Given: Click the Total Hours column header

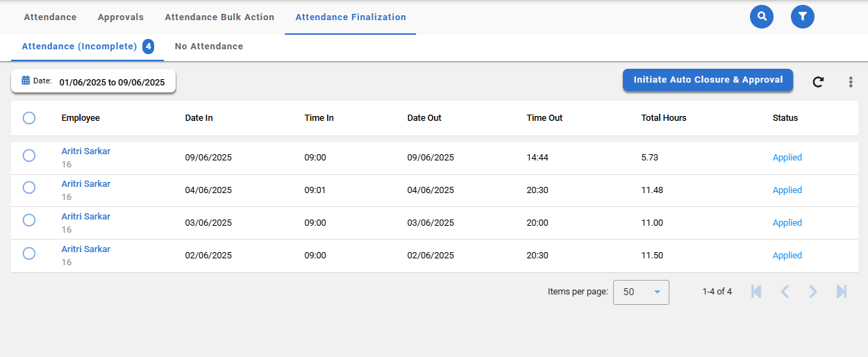Looking at the screenshot, I should point(663,118).
